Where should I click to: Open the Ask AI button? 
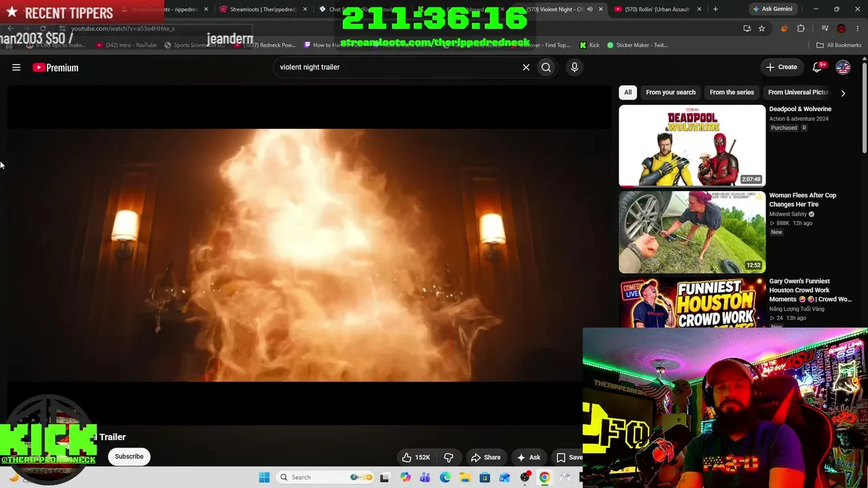point(528,457)
